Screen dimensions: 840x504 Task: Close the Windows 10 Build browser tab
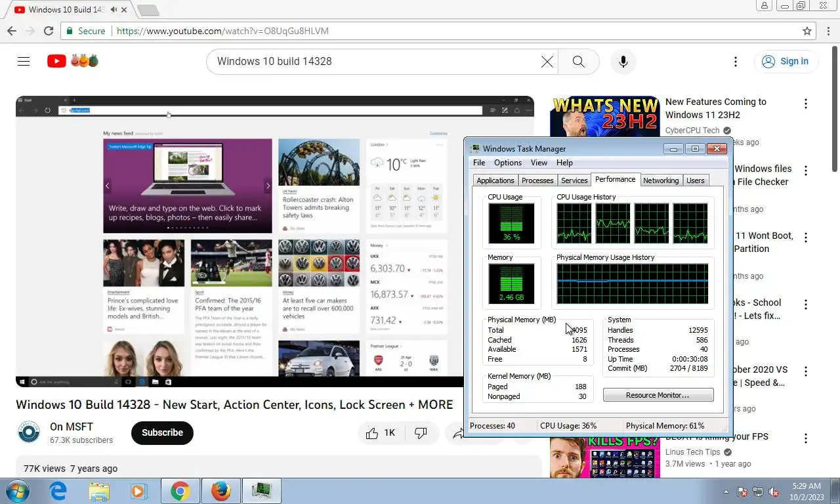click(x=125, y=10)
